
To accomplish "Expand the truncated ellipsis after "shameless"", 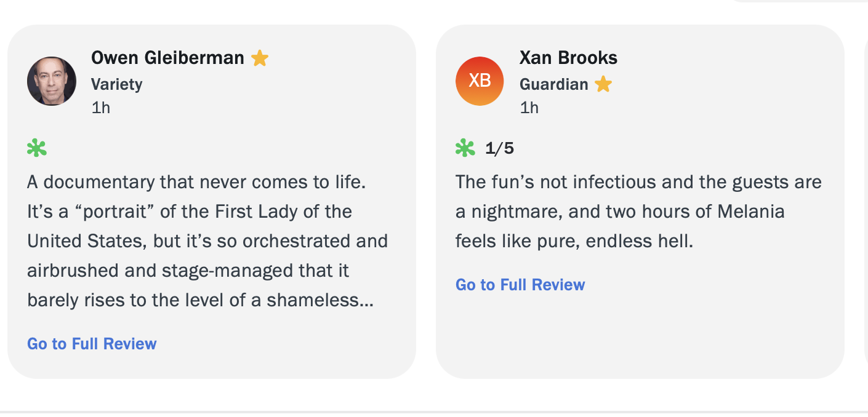I will (x=367, y=301).
